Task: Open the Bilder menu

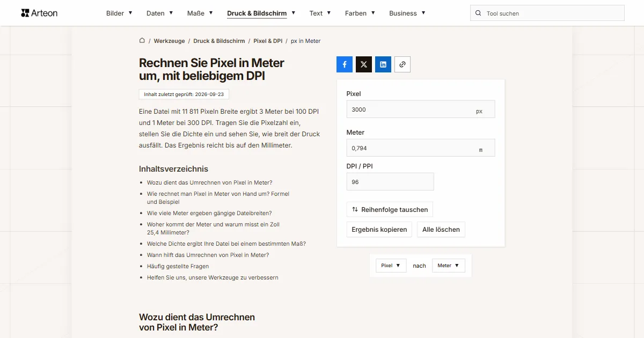Action: point(119,13)
